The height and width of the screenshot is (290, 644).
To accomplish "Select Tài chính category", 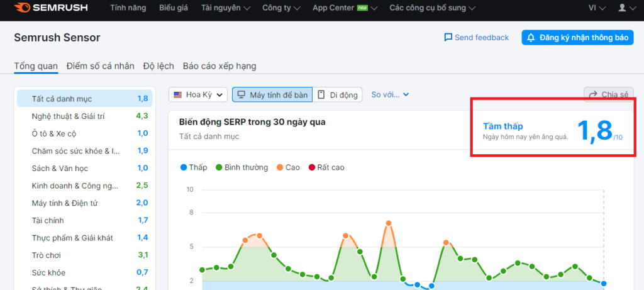I will tap(85, 221).
